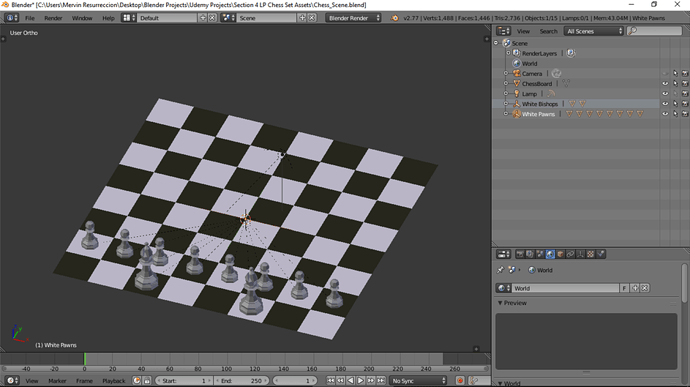This screenshot has width=690, height=387.
Task: Open the Texture properties checker icon
Action: (591, 254)
